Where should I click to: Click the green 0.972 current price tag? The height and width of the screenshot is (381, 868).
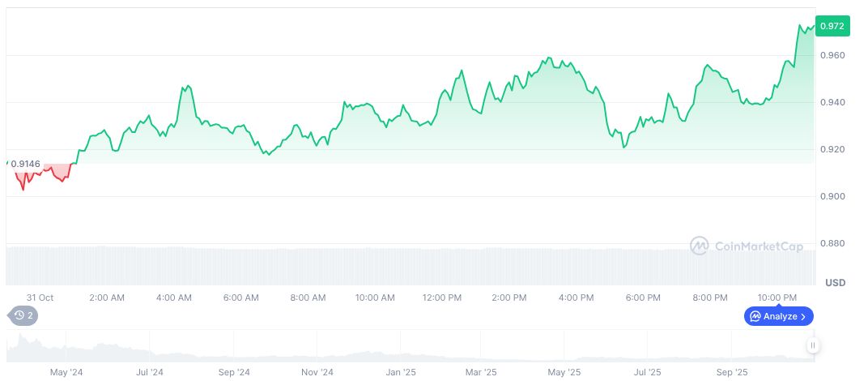[x=832, y=27]
